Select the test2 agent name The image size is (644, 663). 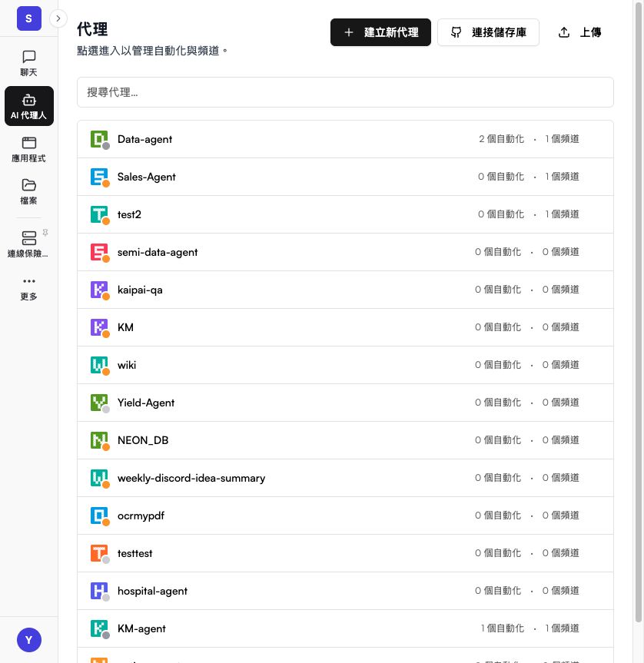(x=129, y=215)
